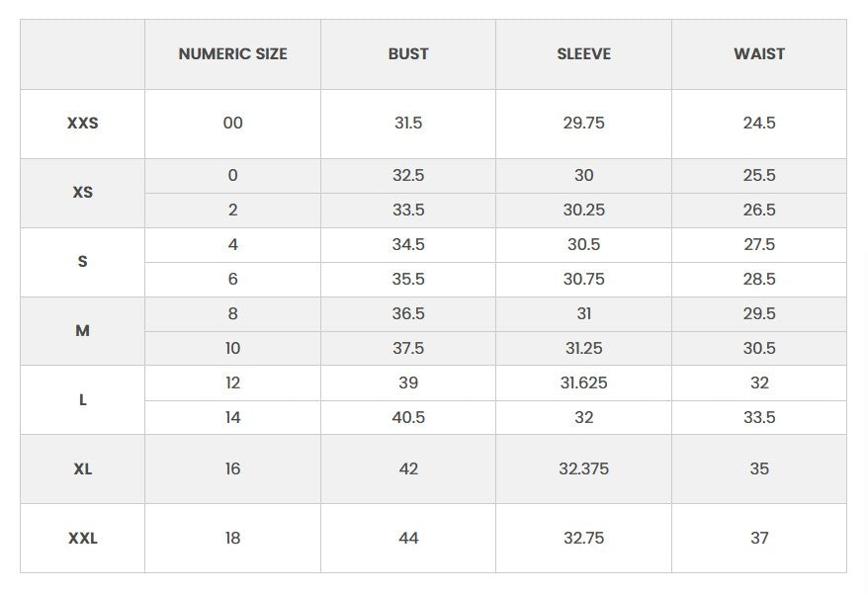Click the waist value 37
The image size is (868, 594).
[759, 538]
